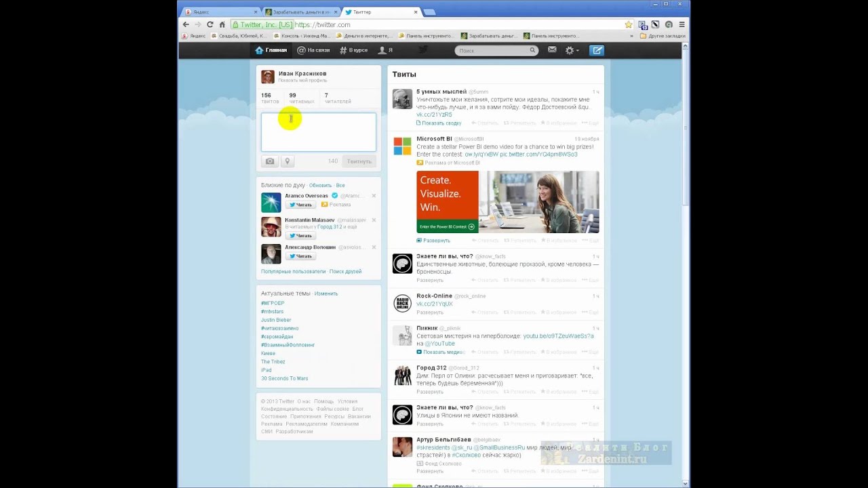Open the Я profile tab

click(385, 50)
